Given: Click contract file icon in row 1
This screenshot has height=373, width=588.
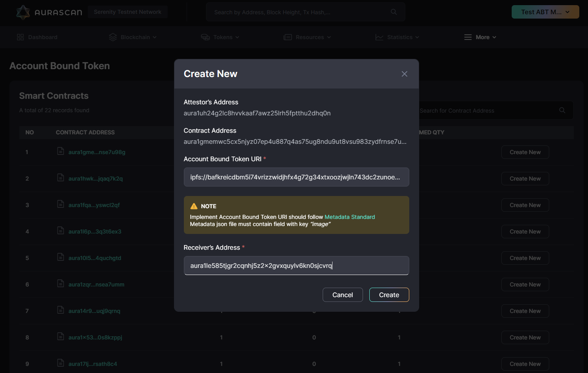Looking at the screenshot, I should point(61,151).
